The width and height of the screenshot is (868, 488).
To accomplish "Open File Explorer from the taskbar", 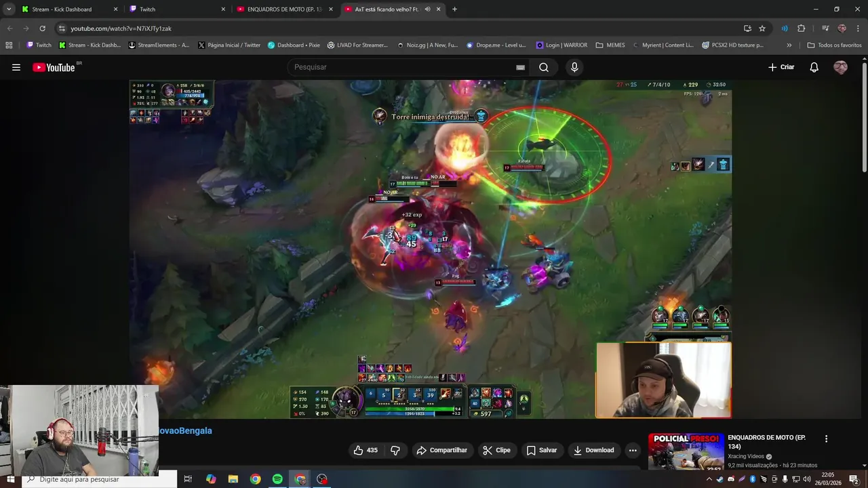I will 233,479.
